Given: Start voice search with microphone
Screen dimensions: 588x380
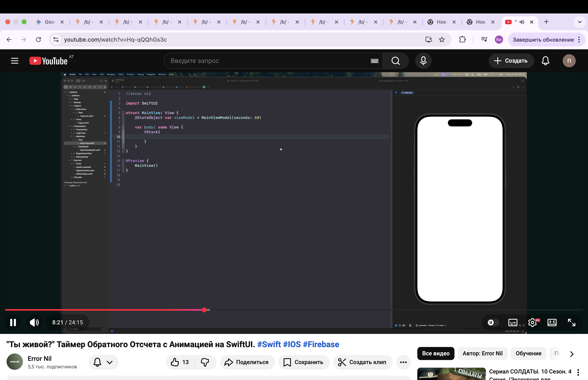Looking at the screenshot, I should tap(423, 61).
